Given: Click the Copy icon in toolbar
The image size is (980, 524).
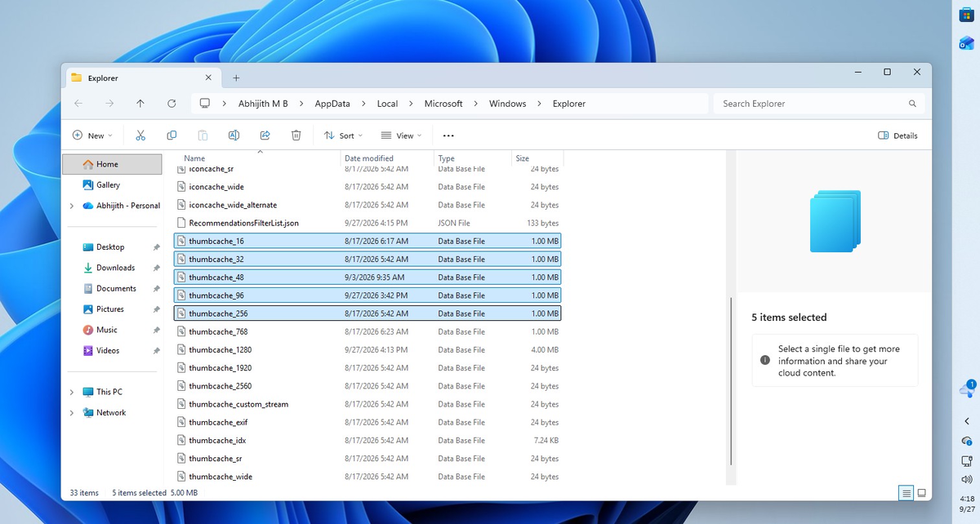Looking at the screenshot, I should [171, 135].
